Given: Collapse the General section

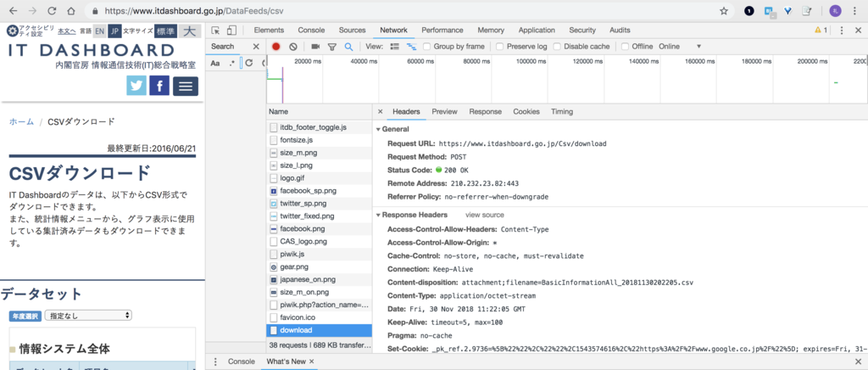Looking at the screenshot, I should 378,129.
